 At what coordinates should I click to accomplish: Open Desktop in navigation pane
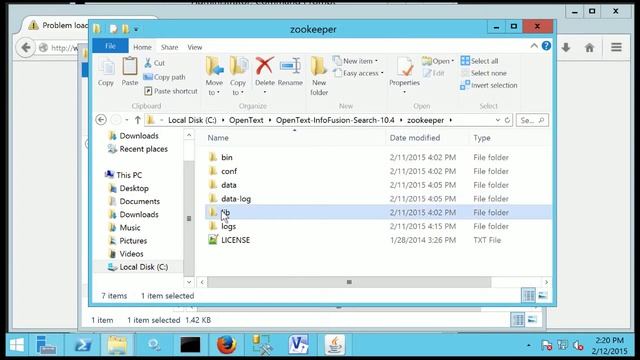coord(129,188)
